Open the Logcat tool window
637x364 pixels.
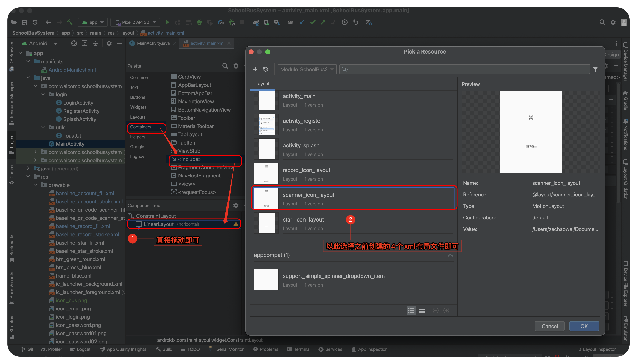pyautogui.click(x=80, y=349)
